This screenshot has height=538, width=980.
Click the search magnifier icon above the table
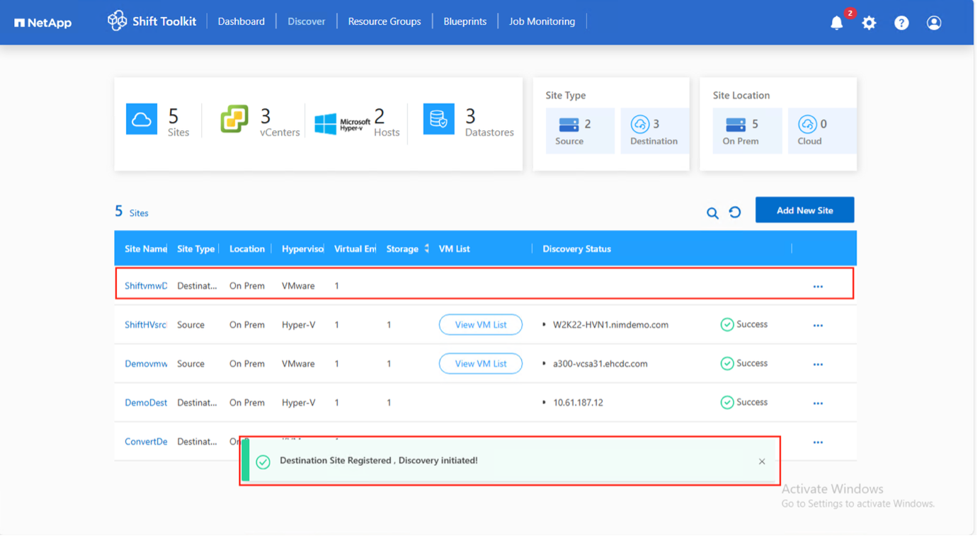(x=712, y=212)
